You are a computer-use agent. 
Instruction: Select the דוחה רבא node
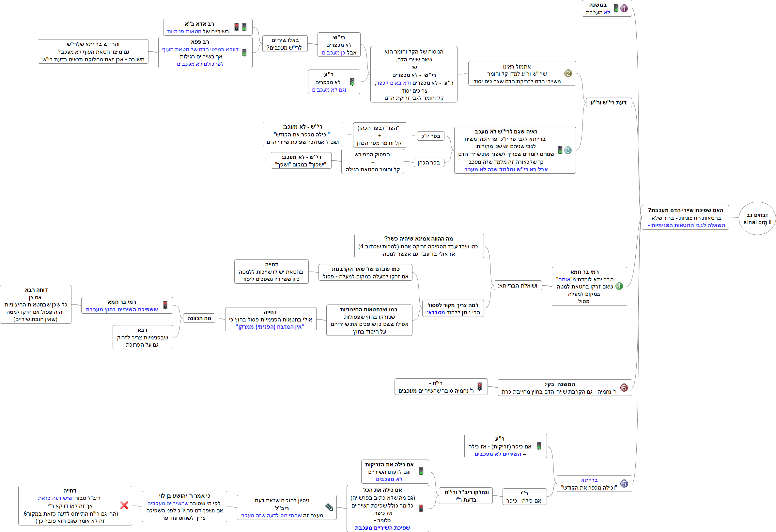[x=36, y=304]
